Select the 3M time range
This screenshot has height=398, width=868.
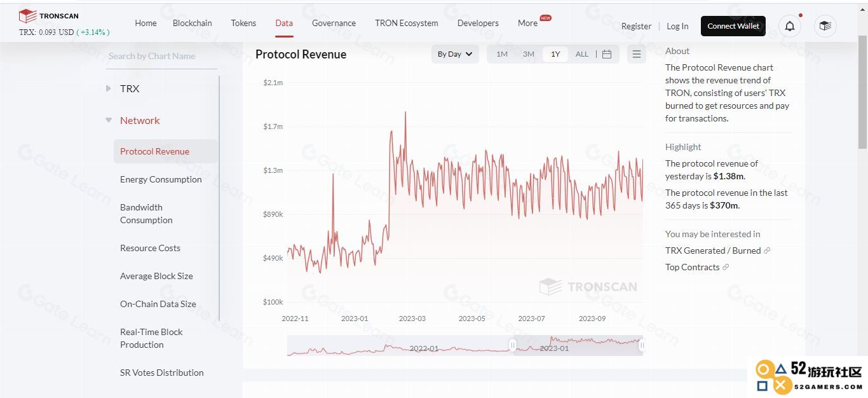pyautogui.click(x=529, y=54)
